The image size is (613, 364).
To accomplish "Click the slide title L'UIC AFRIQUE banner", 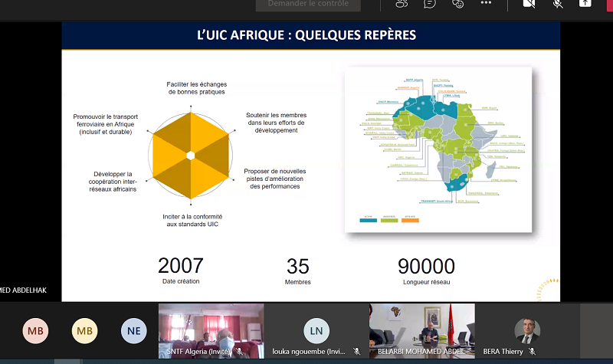I will click(310, 34).
